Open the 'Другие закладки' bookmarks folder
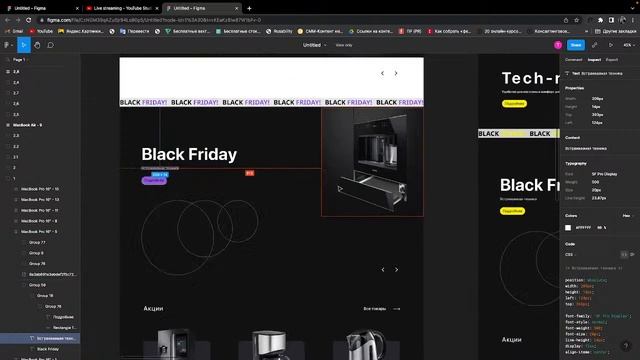 [616, 31]
